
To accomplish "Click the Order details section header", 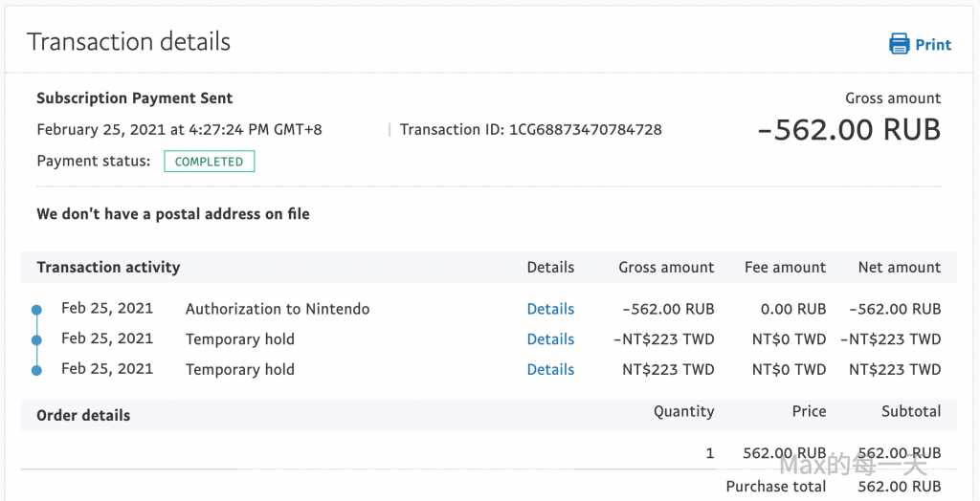I will click(83, 415).
